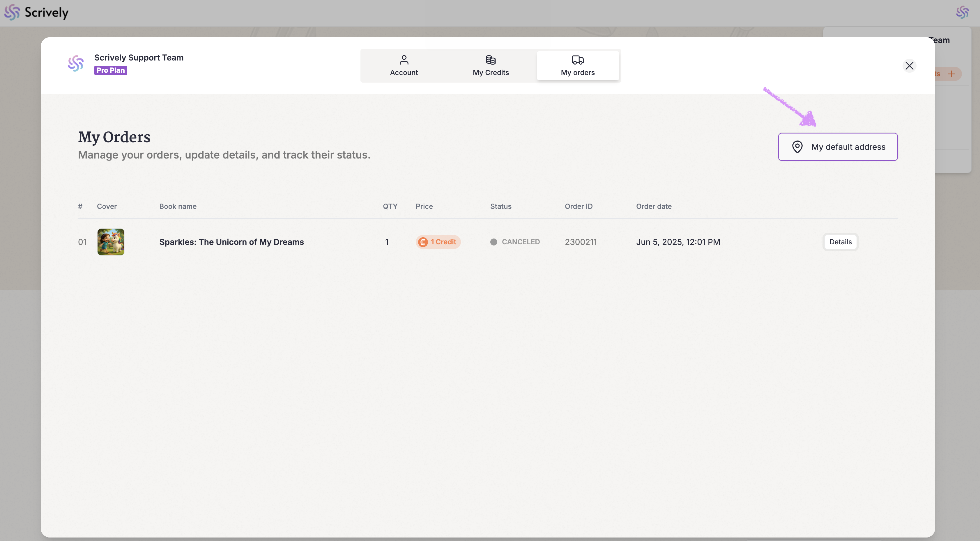Click the Scrively Support Team avatar icon
The width and height of the screenshot is (980, 541).
click(75, 63)
